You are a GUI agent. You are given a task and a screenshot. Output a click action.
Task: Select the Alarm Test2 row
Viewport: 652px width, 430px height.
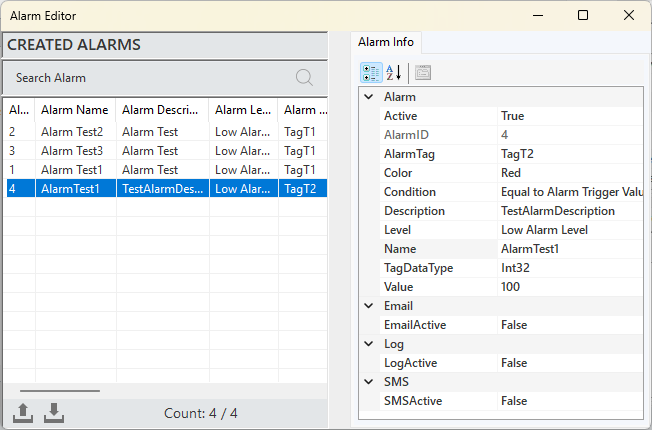coord(167,132)
